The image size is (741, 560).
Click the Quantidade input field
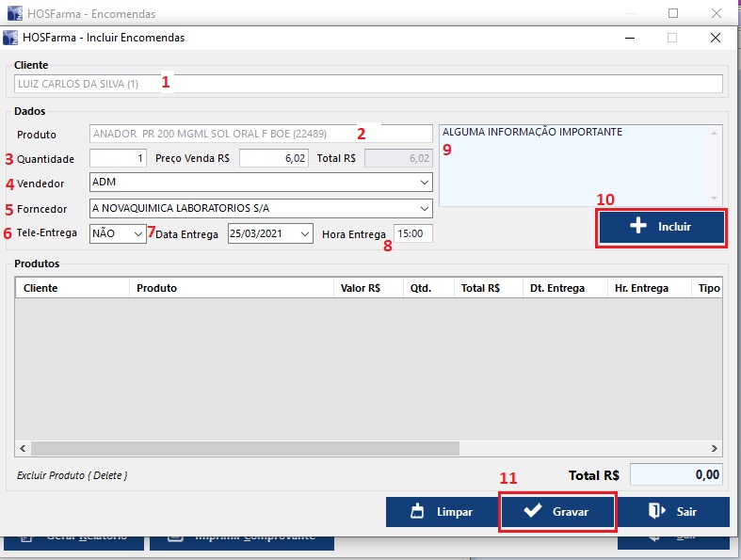coord(119,158)
